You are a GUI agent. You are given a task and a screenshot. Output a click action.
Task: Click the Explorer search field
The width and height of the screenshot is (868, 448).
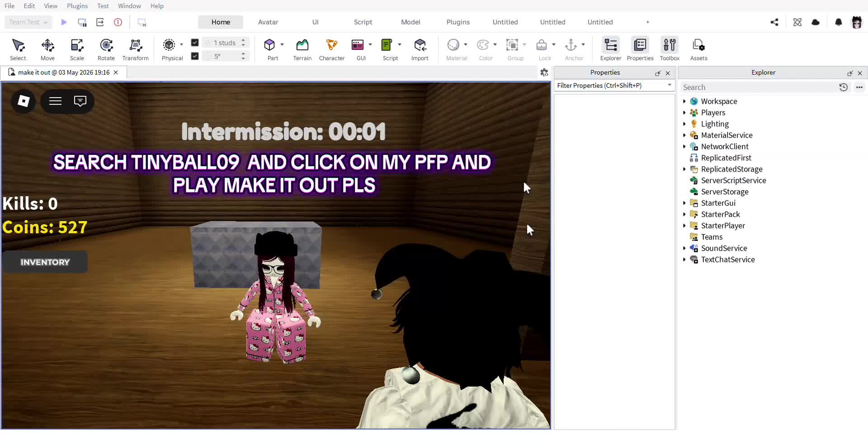pos(759,87)
